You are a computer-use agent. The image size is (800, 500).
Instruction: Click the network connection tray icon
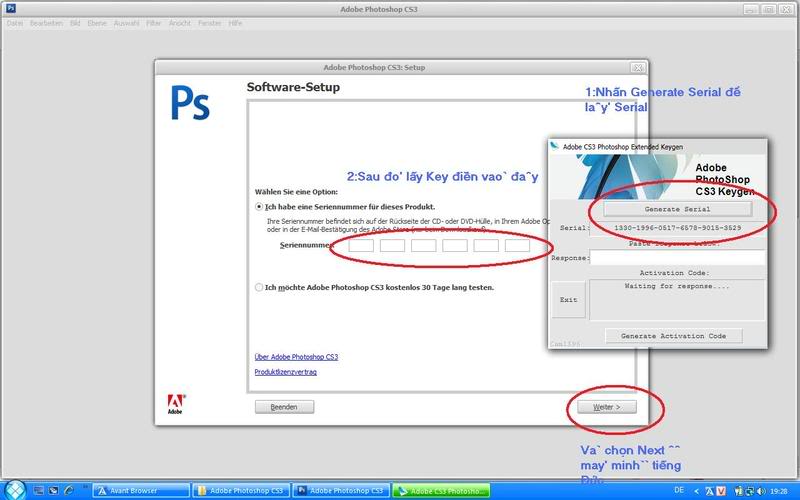click(x=750, y=491)
